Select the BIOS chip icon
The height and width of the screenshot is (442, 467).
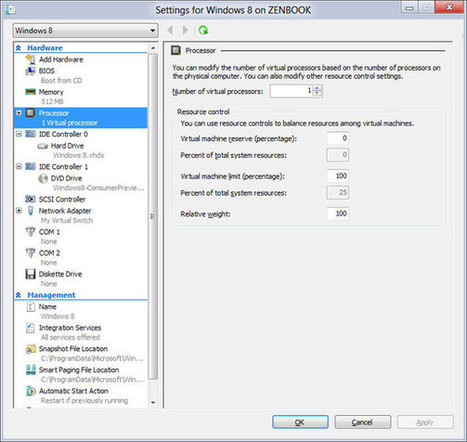[30, 71]
